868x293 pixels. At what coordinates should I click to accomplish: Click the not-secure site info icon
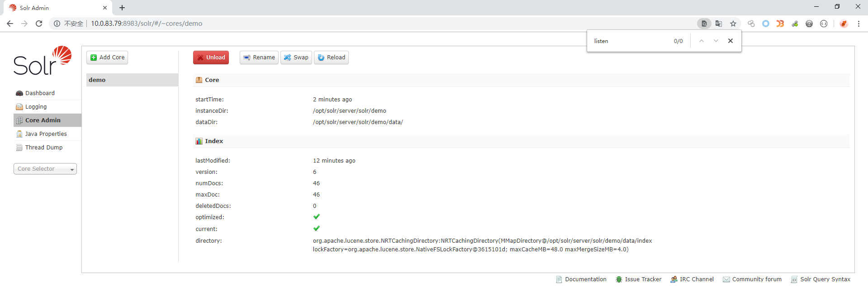pos(57,24)
